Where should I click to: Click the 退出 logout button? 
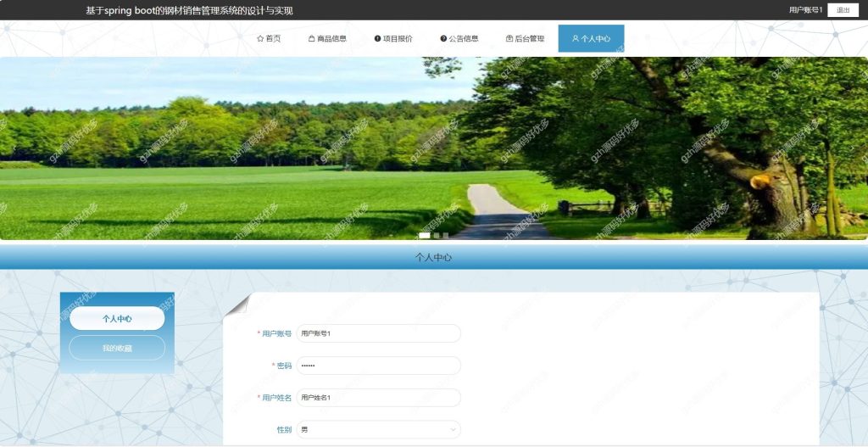843,10
